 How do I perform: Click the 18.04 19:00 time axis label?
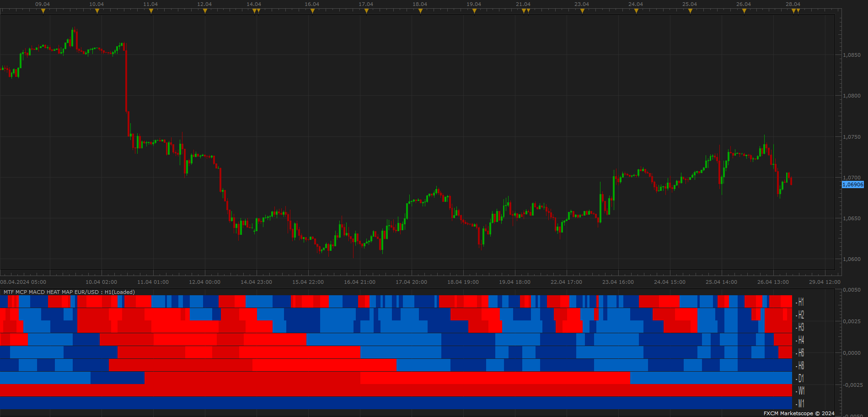coord(463,282)
